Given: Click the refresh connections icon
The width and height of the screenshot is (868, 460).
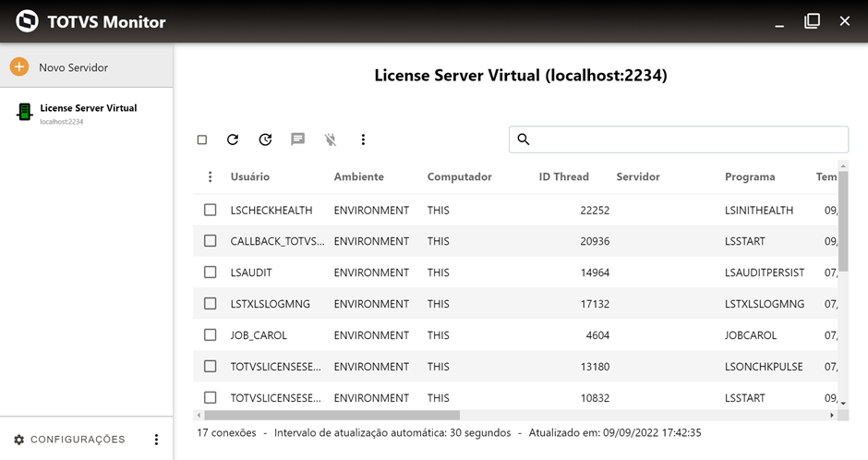Looking at the screenshot, I should coord(233,139).
